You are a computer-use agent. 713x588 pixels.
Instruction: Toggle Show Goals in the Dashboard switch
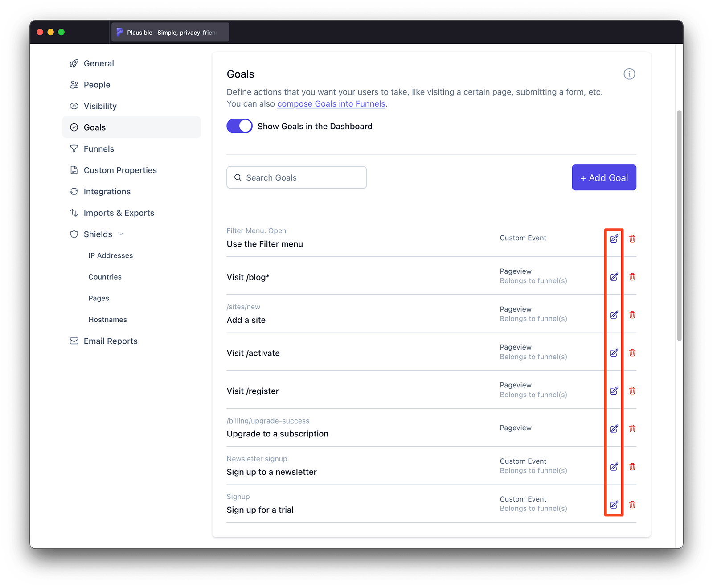[239, 126]
